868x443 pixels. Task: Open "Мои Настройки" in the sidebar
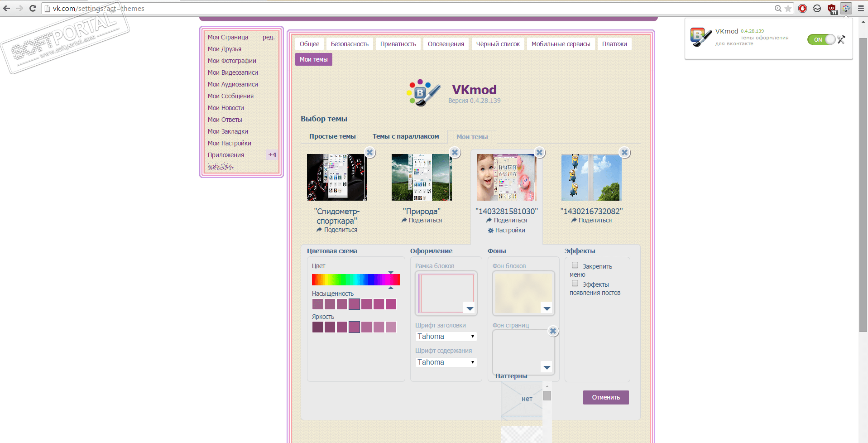pos(230,143)
